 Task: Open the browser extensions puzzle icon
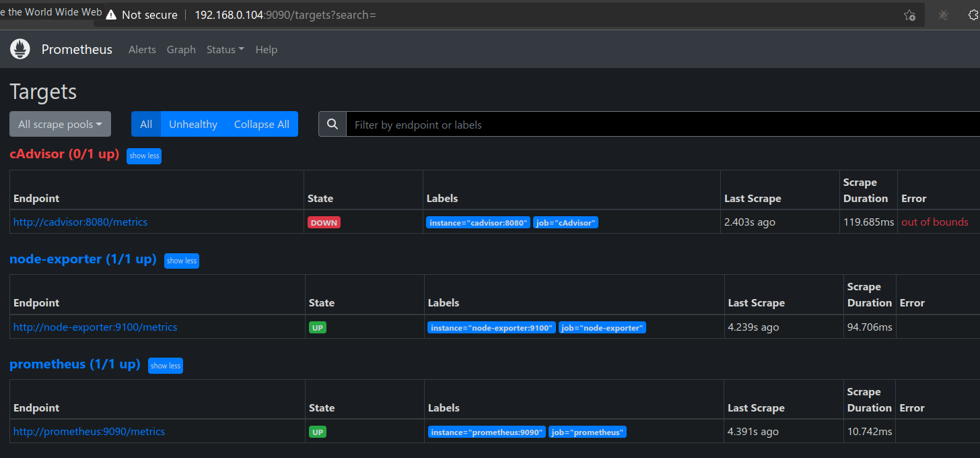point(973,15)
